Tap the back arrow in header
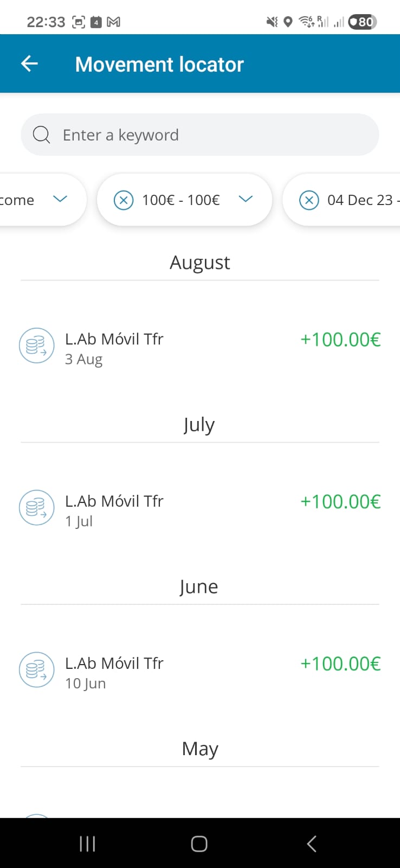The width and height of the screenshot is (400, 868). pos(30,64)
